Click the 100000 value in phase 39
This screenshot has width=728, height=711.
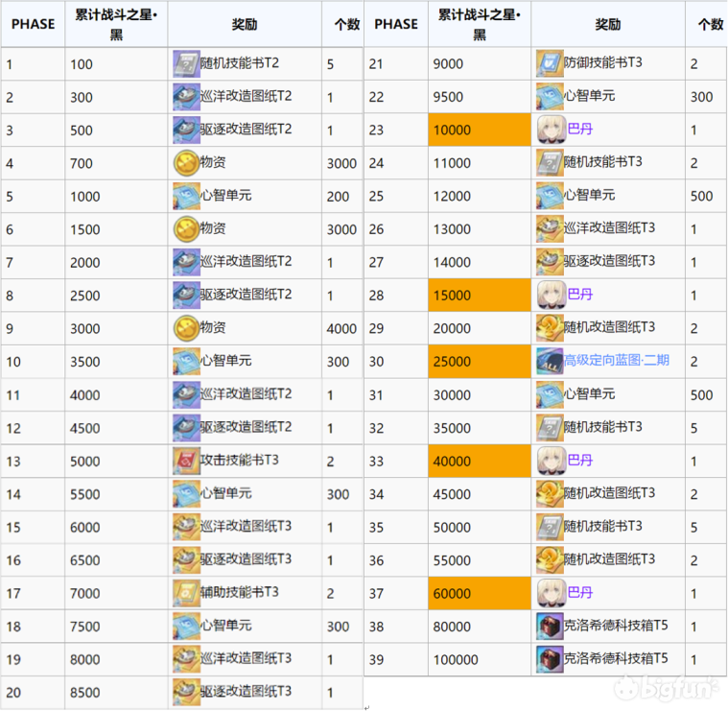(456, 659)
